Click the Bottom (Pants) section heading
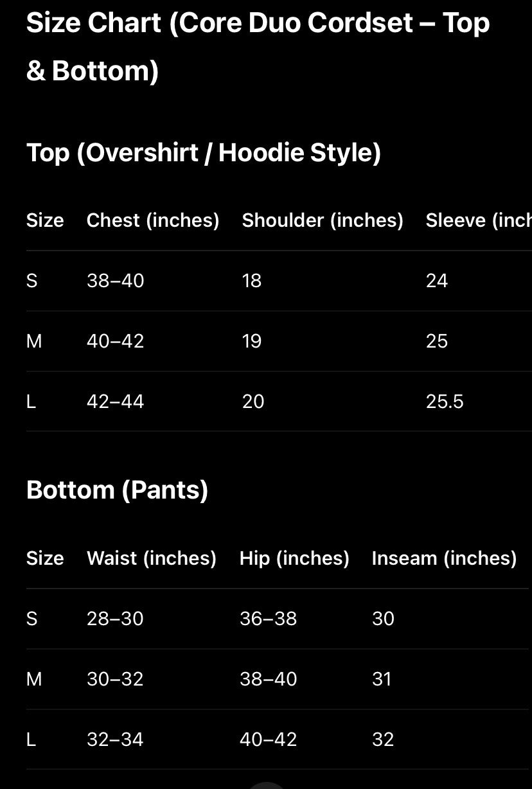This screenshot has height=789, width=532. 117,490
